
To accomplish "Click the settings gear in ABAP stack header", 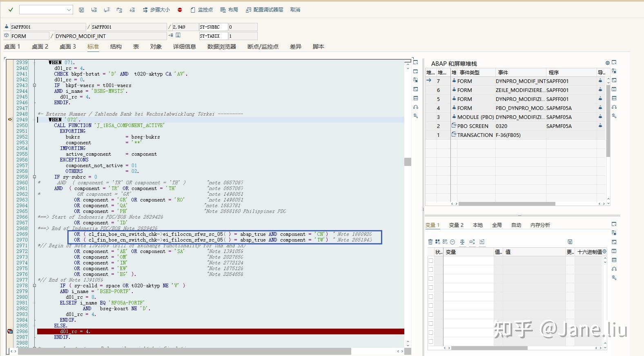I will (x=607, y=63).
